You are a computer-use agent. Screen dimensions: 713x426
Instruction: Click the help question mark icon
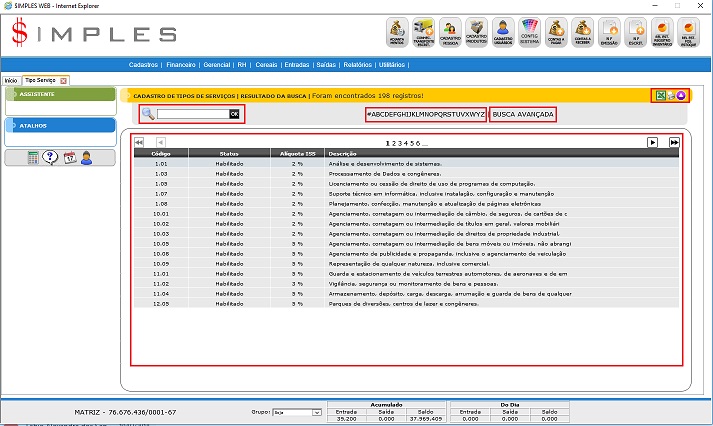[51, 158]
